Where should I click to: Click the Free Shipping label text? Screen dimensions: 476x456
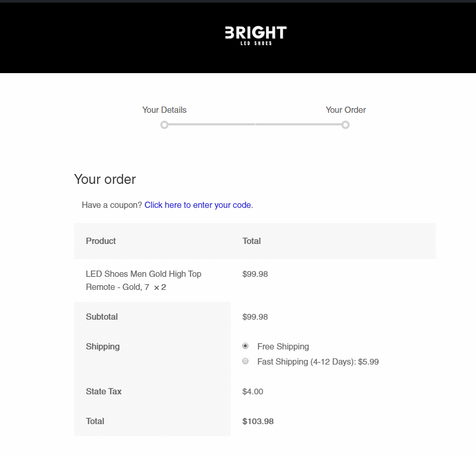coord(283,347)
